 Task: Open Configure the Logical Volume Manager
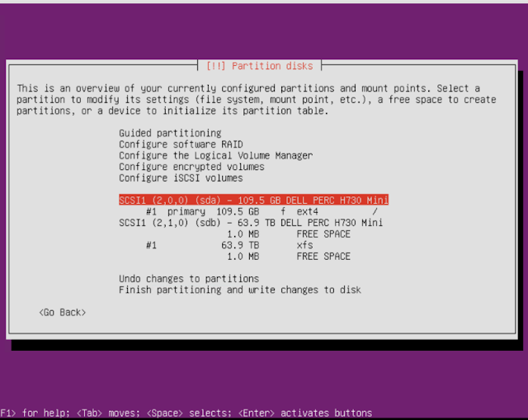click(216, 155)
